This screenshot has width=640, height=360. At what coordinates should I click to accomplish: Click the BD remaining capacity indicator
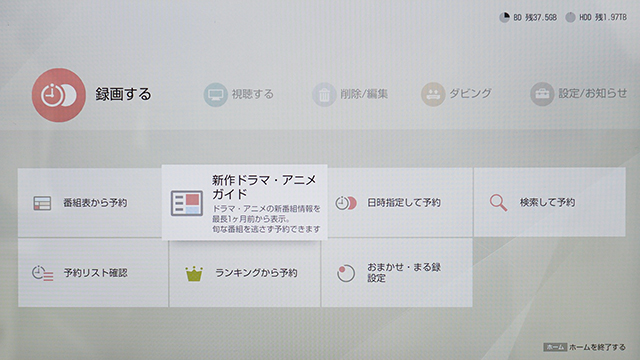[528, 17]
